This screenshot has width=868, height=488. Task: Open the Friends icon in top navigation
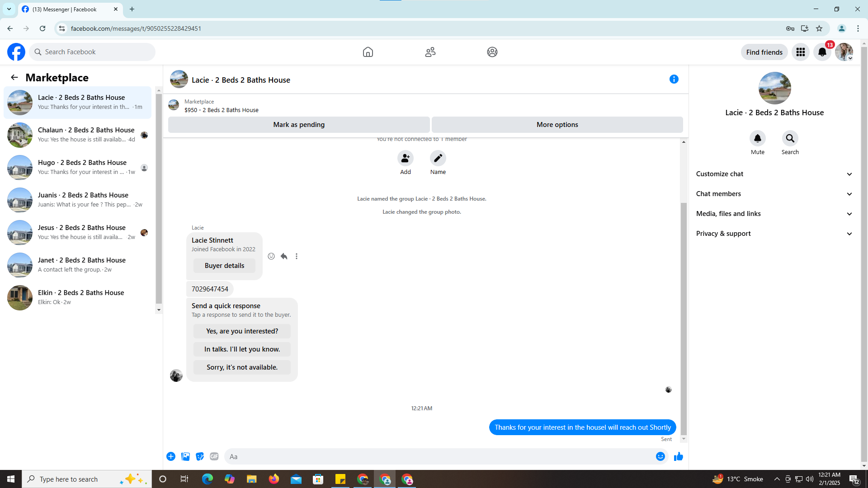[x=430, y=52]
